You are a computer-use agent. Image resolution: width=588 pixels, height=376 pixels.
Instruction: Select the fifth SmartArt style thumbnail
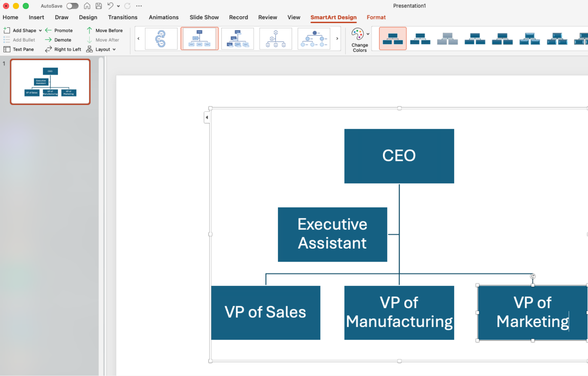(502, 39)
